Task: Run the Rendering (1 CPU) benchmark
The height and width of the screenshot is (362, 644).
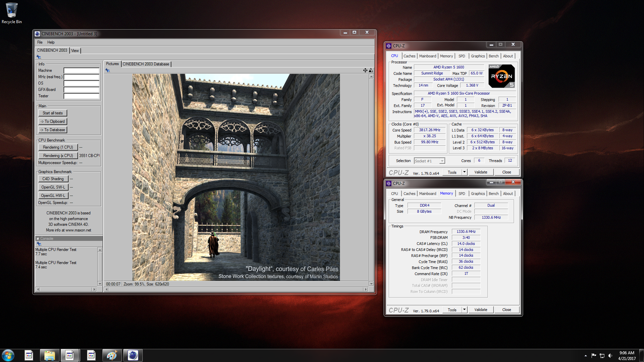Action: point(58,147)
